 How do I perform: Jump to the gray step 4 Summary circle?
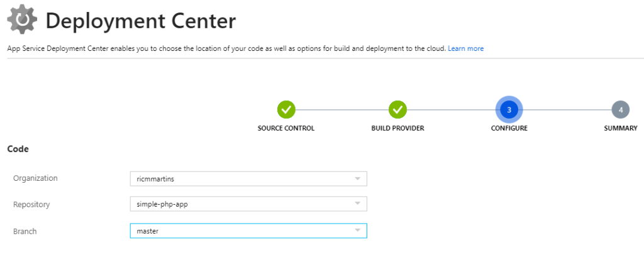point(621,109)
